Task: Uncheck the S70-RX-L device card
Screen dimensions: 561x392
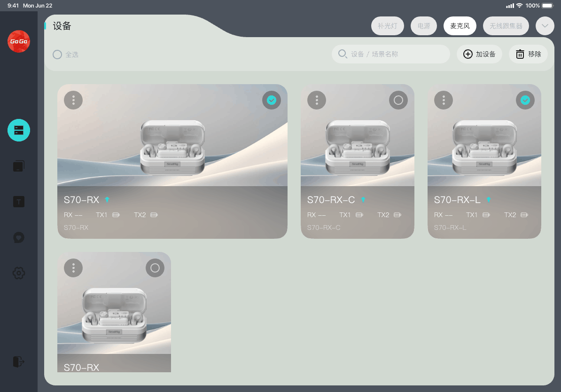Action: tap(525, 100)
